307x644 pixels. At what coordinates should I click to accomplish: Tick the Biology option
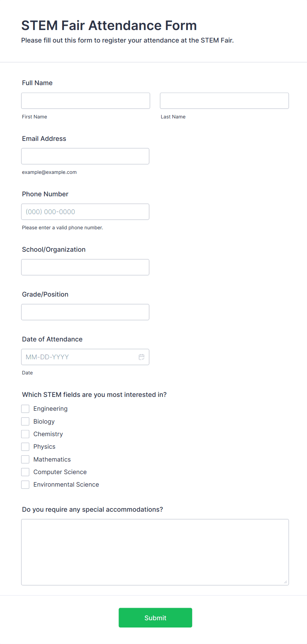click(x=25, y=421)
